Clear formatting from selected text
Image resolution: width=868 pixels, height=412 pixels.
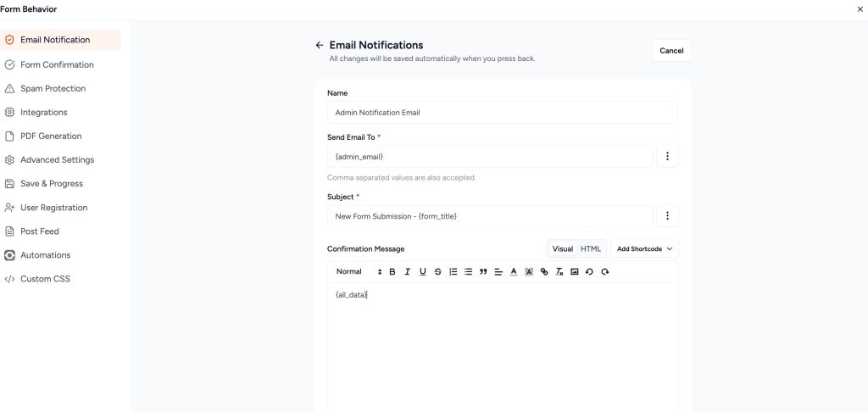click(x=559, y=272)
